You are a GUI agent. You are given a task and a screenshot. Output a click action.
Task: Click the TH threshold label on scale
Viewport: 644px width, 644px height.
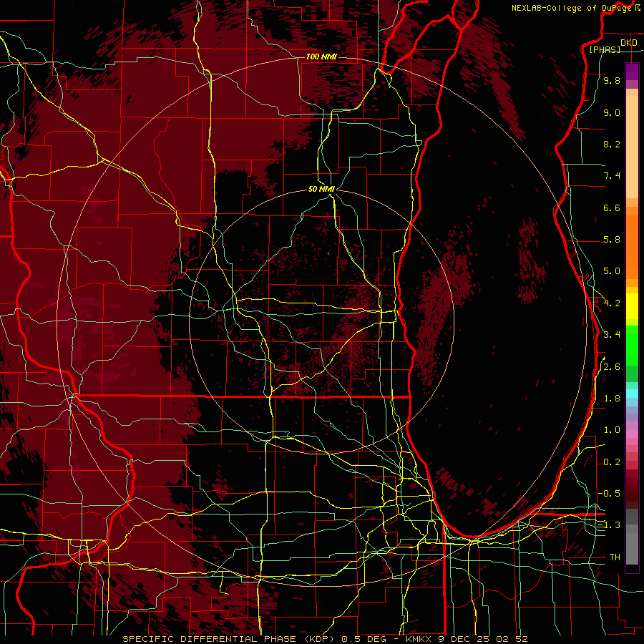click(x=615, y=557)
